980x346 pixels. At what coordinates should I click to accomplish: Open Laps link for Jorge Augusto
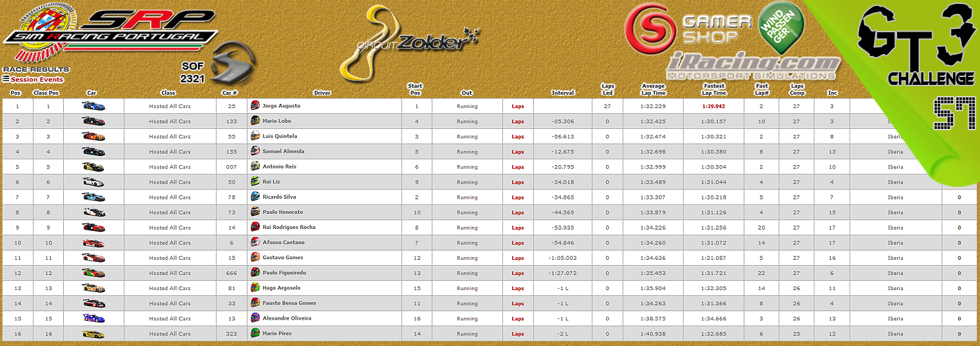tap(518, 107)
